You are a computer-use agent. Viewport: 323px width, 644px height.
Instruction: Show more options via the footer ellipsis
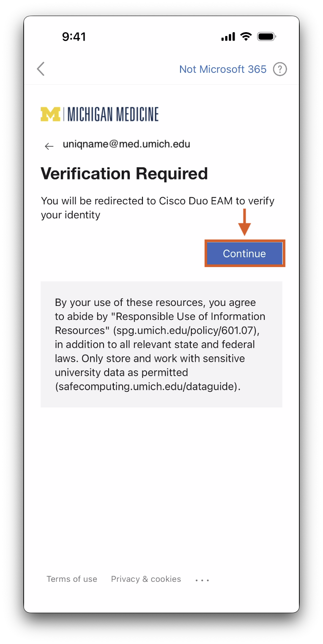pos(202,580)
